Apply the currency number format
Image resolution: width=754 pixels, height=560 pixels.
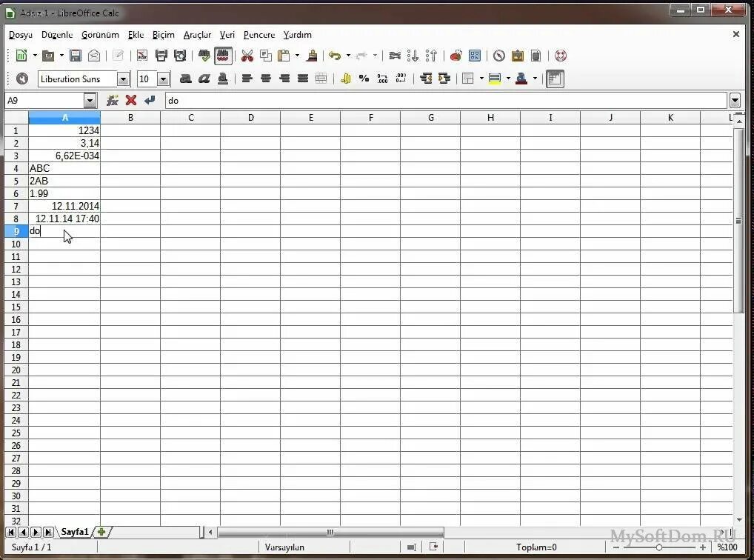[345, 79]
